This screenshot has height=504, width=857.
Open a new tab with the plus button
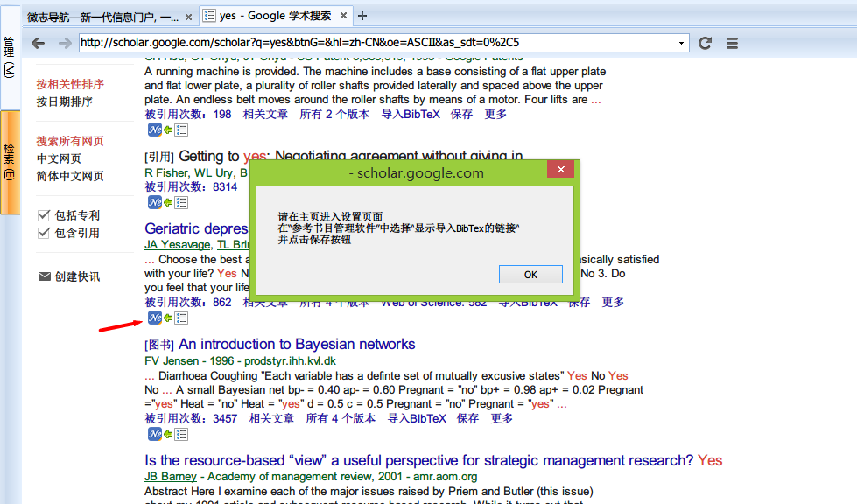[x=362, y=16]
